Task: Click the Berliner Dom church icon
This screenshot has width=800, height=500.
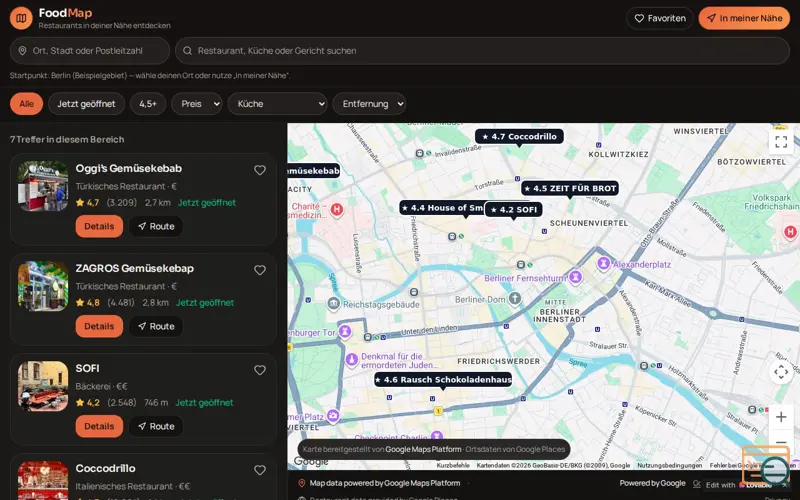Action: coord(515,298)
